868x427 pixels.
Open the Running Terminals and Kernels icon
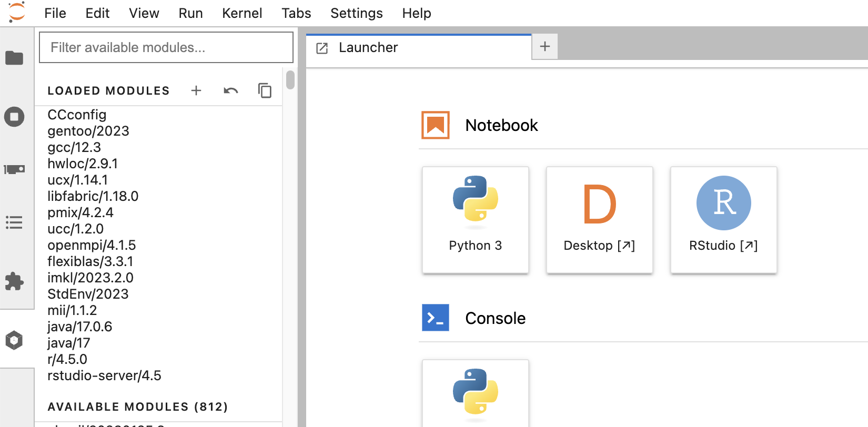pyautogui.click(x=14, y=117)
